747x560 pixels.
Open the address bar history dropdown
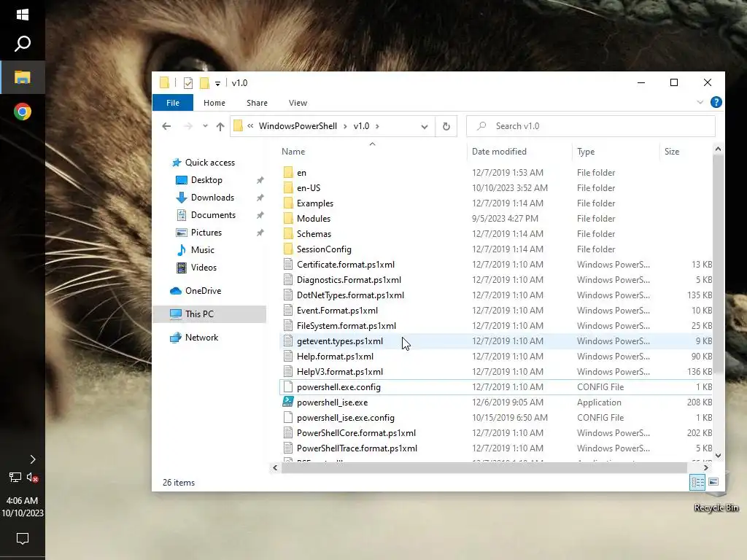click(424, 127)
